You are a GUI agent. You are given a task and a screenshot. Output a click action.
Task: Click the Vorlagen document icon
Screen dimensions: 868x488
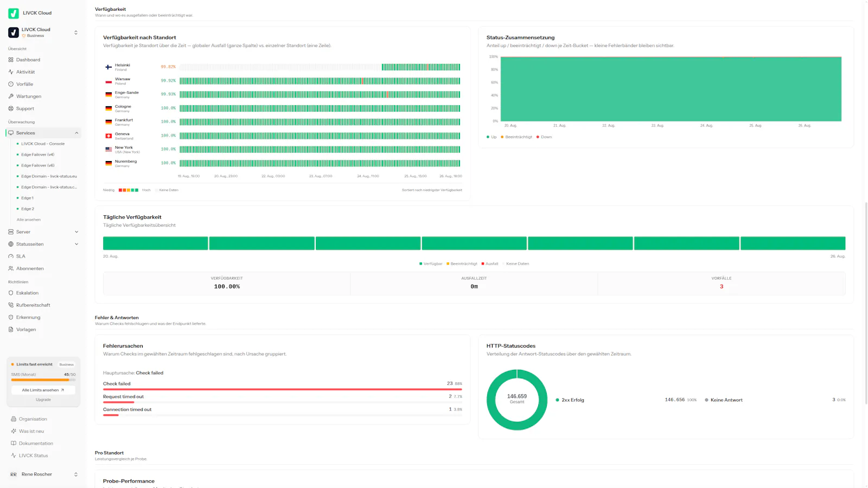[11, 329]
